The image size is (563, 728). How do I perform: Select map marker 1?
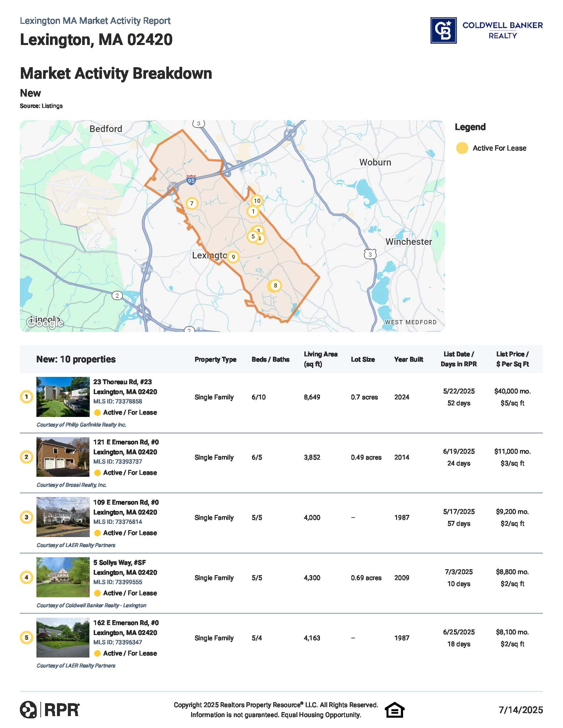tap(253, 211)
